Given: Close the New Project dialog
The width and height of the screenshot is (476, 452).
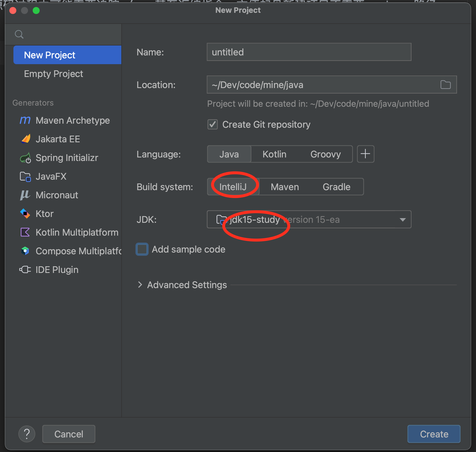Looking at the screenshot, I should (x=13, y=10).
